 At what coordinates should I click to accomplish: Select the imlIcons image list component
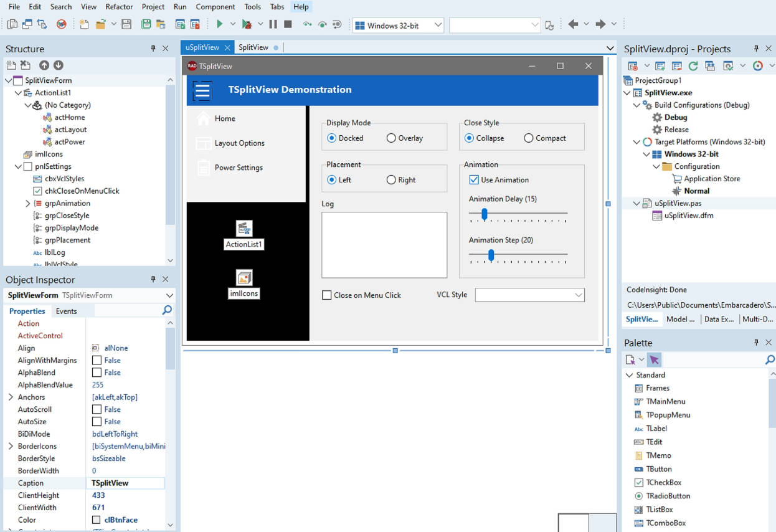[x=244, y=278]
